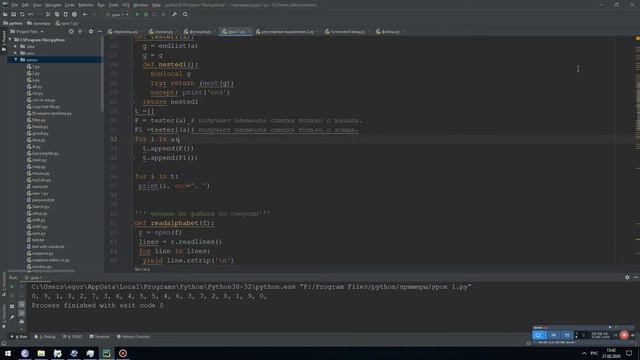Viewport: 640px width, 360px height.
Task: Open Search.py in the project tree
Action: (x=38, y=207)
